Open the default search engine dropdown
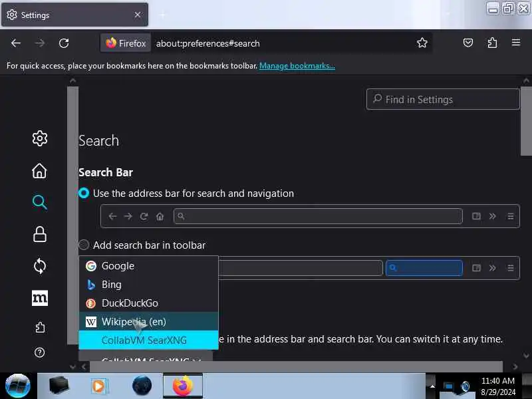 click(146, 357)
